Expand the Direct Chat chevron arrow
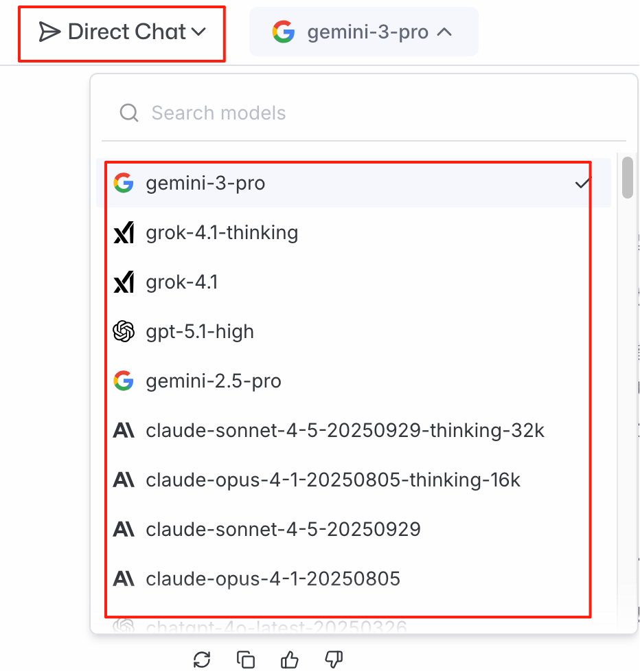Viewport: 640px width, 672px height. coord(199,32)
